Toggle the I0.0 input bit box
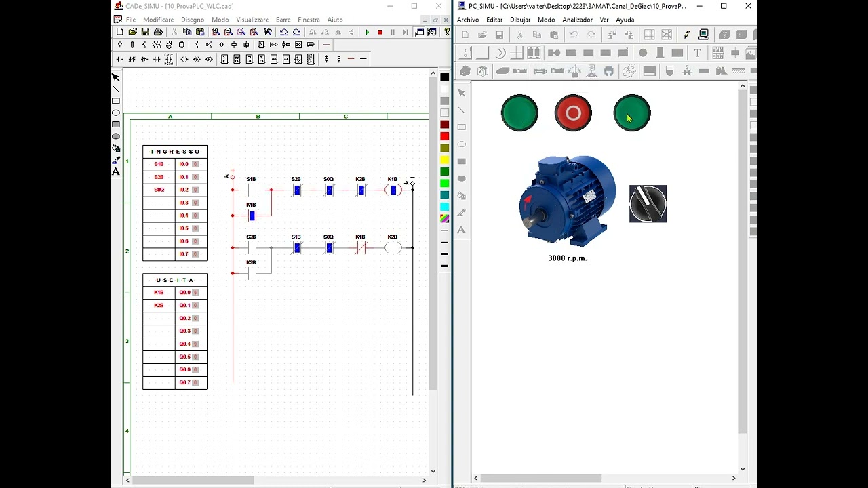 pyautogui.click(x=195, y=164)
